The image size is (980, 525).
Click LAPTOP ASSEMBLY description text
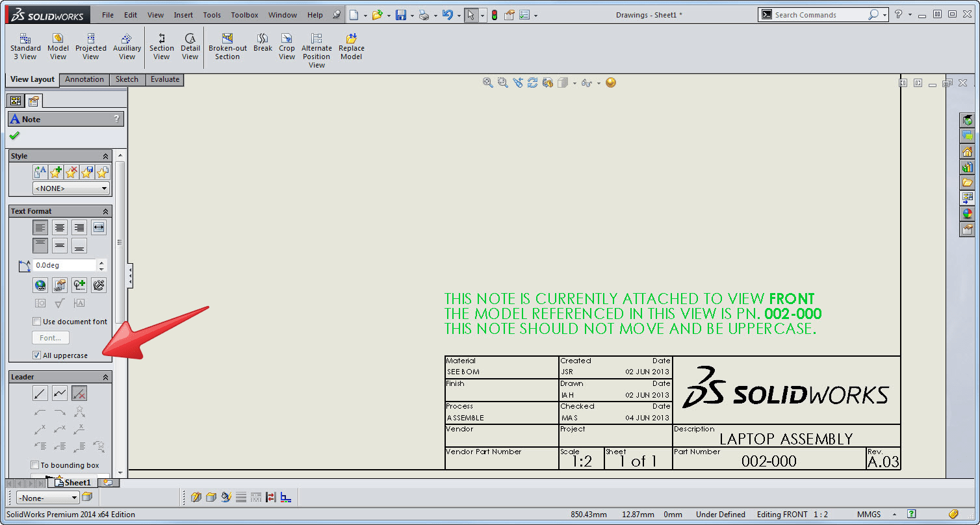[786, 439]
